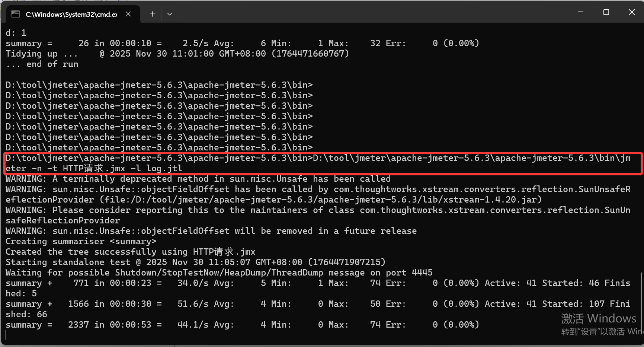Minimize the terminal window
Viewport: 644px width, 347px height.
pyautogui.click(x=580, y=12)
